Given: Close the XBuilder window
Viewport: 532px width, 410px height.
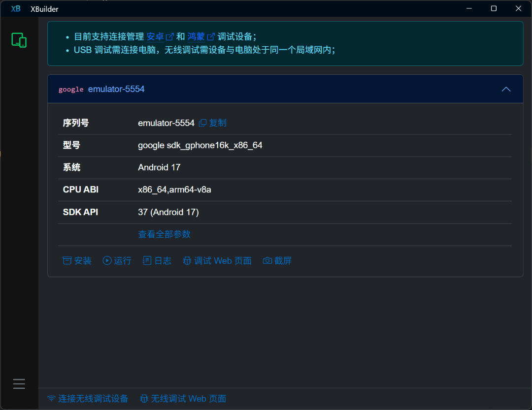Looking at the screenshot, I should point(518,8).
